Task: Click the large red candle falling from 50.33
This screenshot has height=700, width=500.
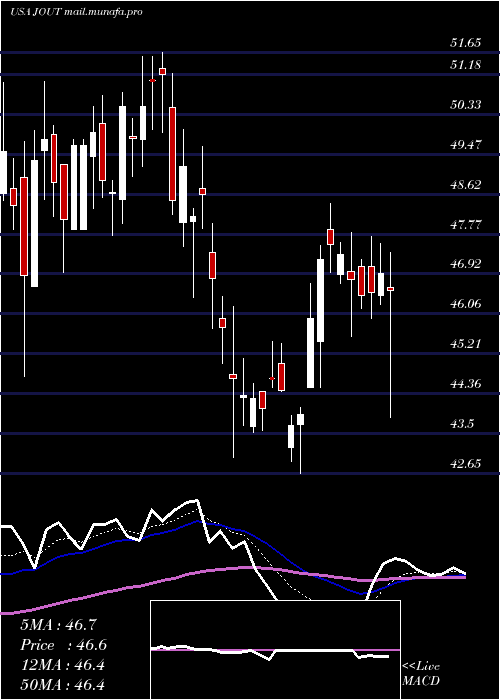Action: pyautogui.click(x=172, y=154)
